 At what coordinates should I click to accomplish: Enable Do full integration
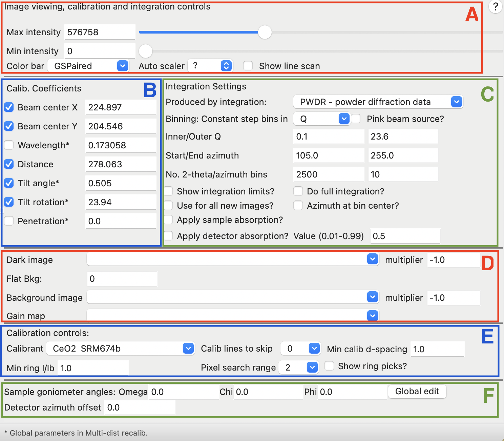298,191
